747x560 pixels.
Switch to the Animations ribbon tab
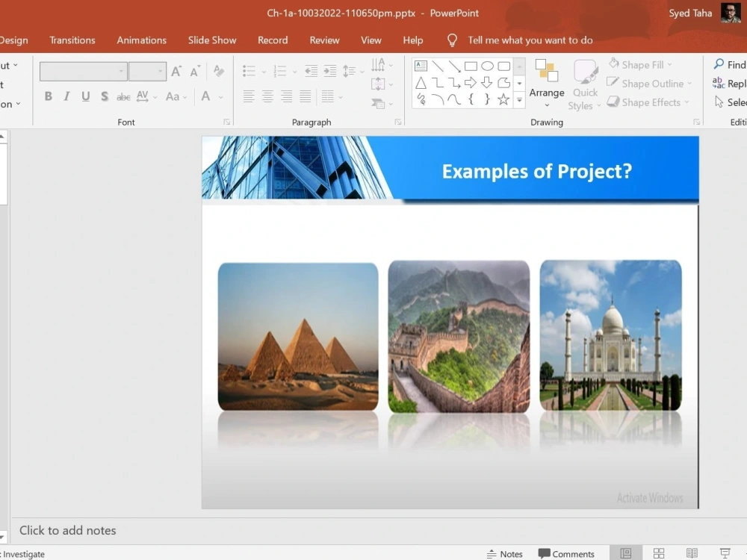pyautogui.click(x=141, y=40)
